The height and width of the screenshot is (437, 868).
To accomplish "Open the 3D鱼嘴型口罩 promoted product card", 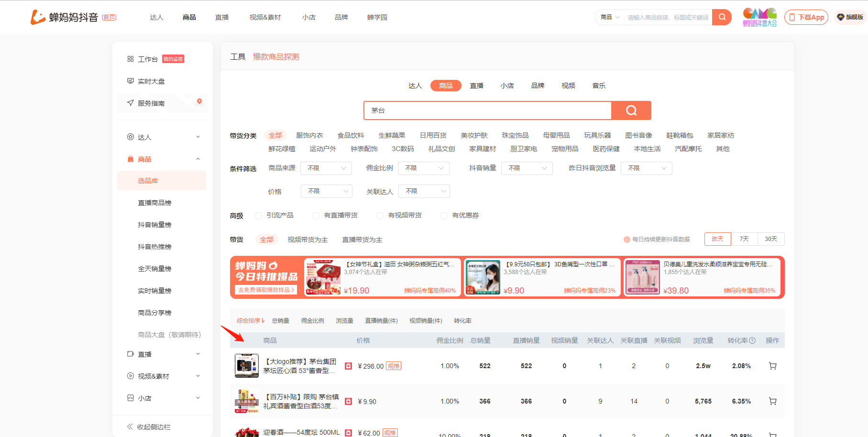I will point(542,277).
